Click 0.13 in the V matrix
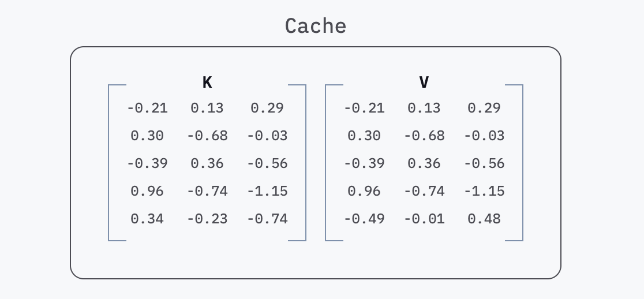This screenshot has height=299, width=644. point(424,108)
